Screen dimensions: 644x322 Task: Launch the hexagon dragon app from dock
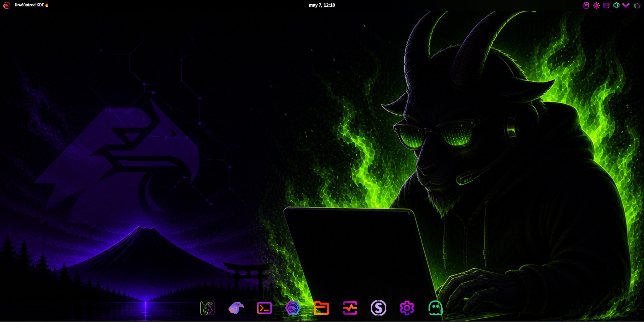293,308
